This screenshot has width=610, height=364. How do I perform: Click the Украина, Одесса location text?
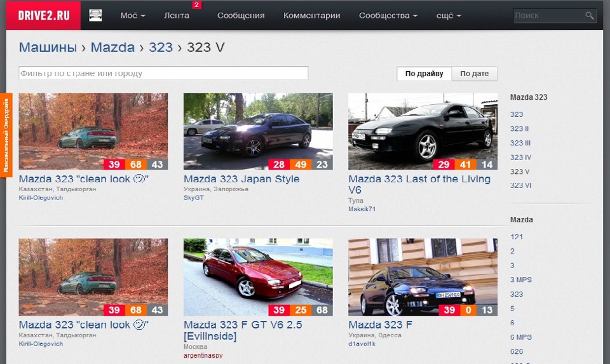pyautogui.click(x=375, y=335)
